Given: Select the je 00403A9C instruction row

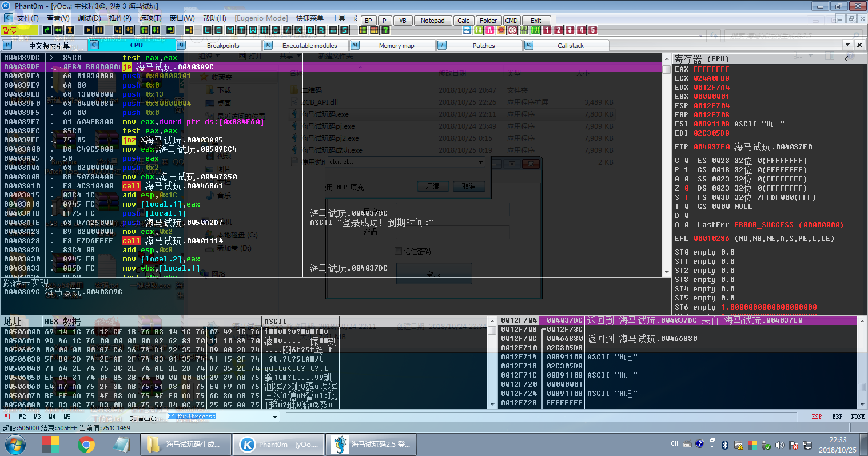Looking at the screenshot, I should tap(332, 67).
